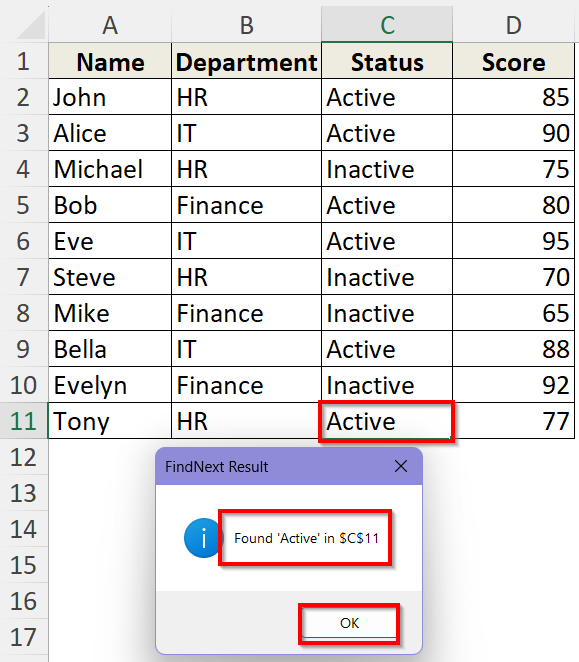Image resolution: width=579 pixels, height=662 pixels.
Task: Select row 11 header
Action: [24, 421]
